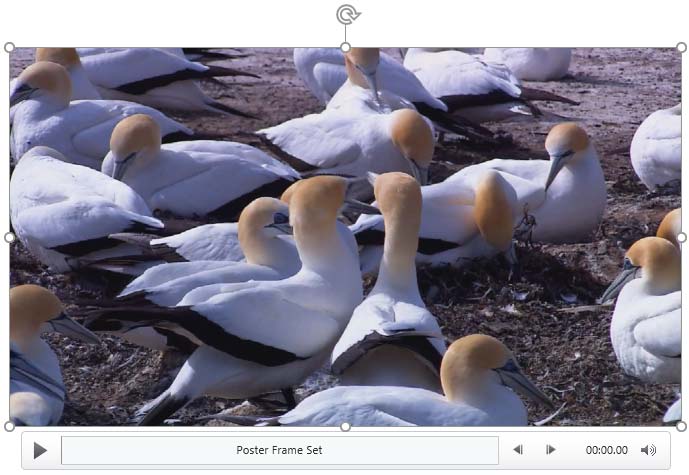Click the Poster Frame Set label text
Screen dimensions: 689x475
[x=279, y=450]
